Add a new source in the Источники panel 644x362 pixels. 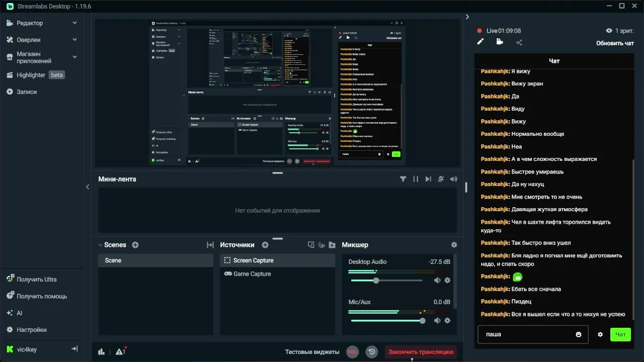[265, 245]
